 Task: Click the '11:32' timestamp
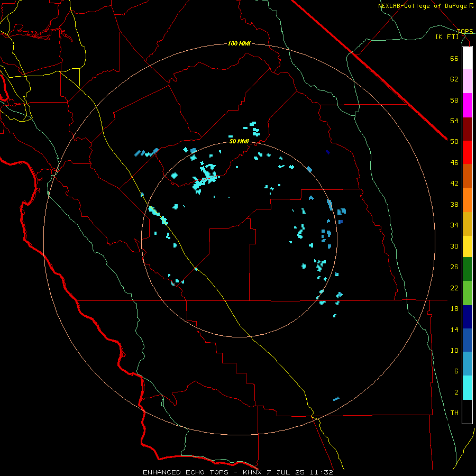(x=322, y=472)
